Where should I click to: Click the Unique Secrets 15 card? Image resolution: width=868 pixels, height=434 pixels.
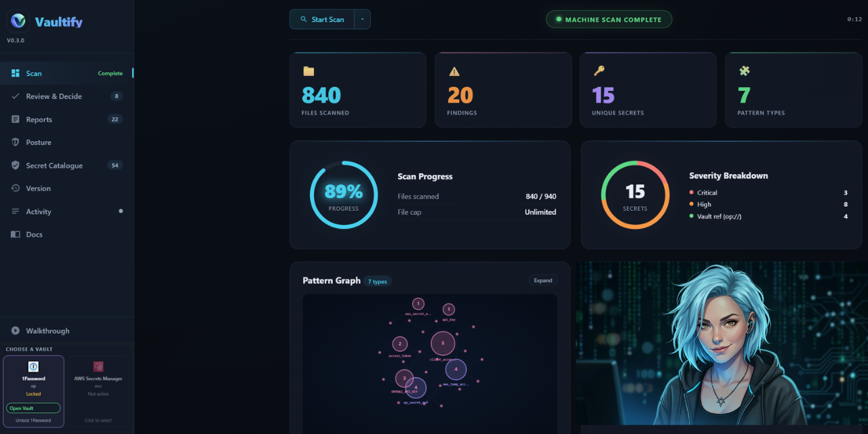648,90
